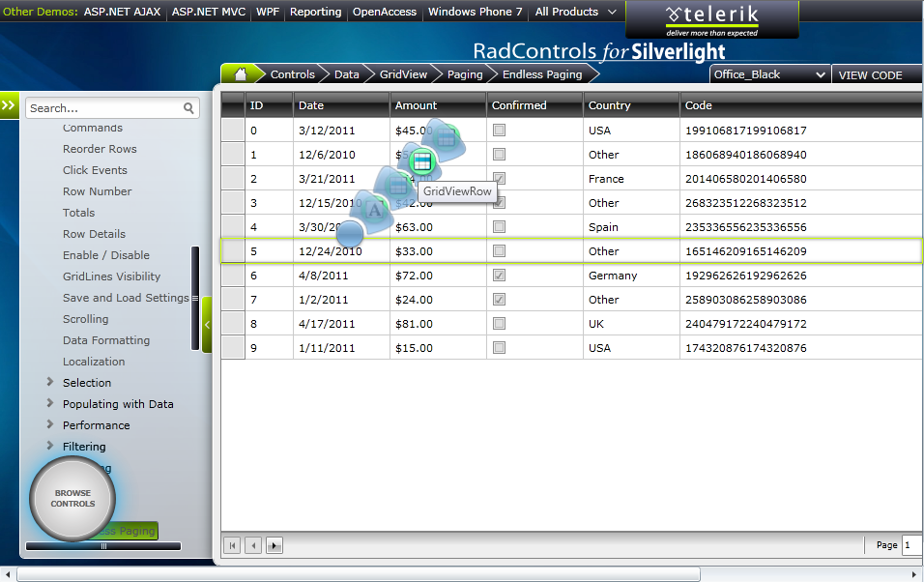
Task: Click Data breadcrumb item
Action: (346, 74)
